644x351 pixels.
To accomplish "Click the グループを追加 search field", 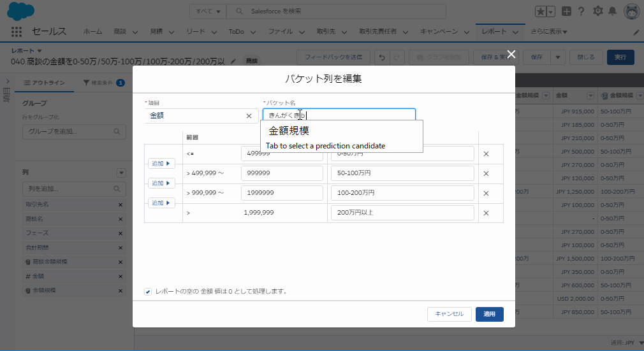I will (75, 132).
